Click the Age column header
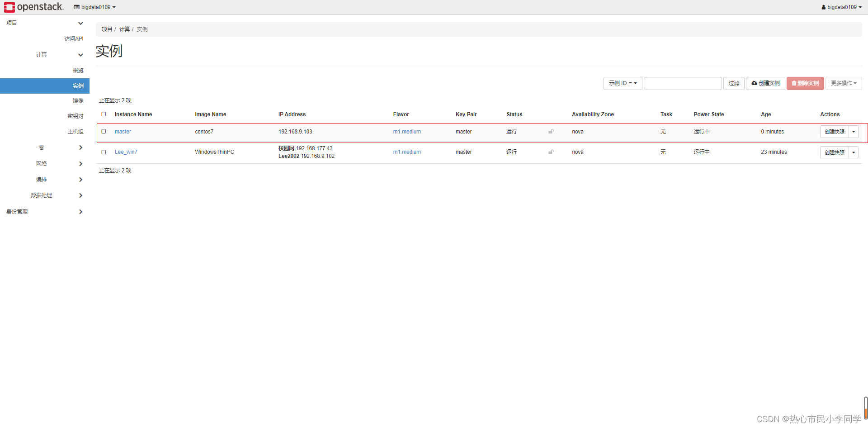868x428 pixels. [766, 114]
